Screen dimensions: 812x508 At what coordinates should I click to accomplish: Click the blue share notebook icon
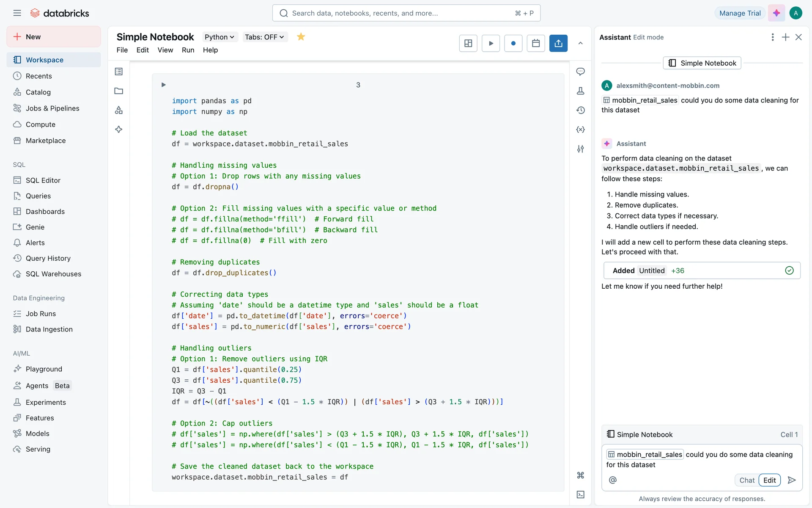pos(558,43)
